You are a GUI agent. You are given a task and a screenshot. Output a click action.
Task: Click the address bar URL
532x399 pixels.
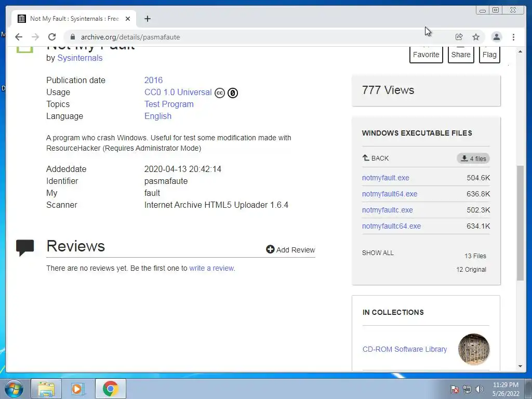point(130,37)
